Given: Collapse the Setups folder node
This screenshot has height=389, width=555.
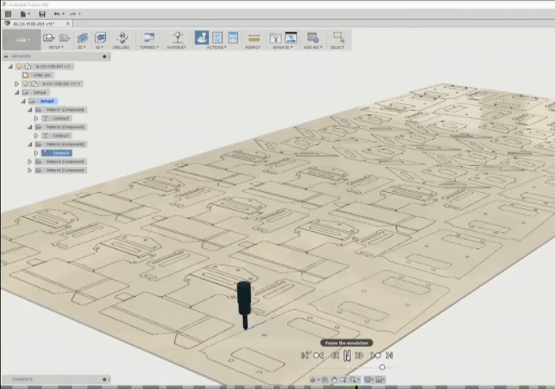Looking at the screenshot, I should [x=17, y=92].
